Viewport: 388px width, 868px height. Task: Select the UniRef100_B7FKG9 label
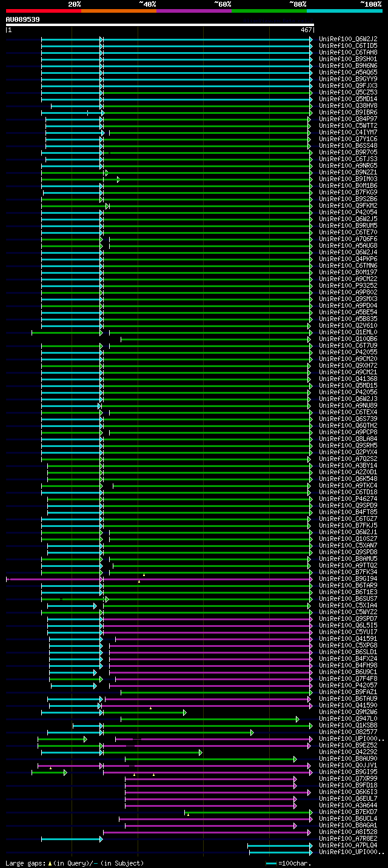coord(348,192)
